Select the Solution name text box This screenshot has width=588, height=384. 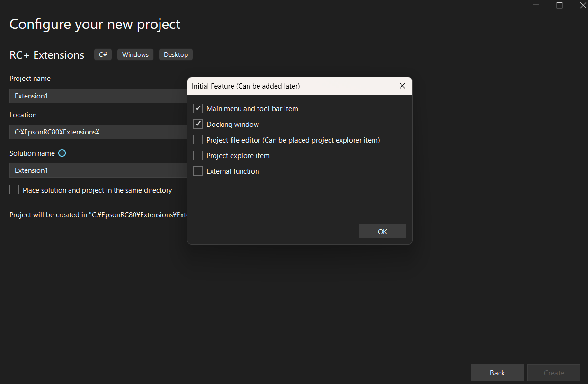click(x=95, y=170)
